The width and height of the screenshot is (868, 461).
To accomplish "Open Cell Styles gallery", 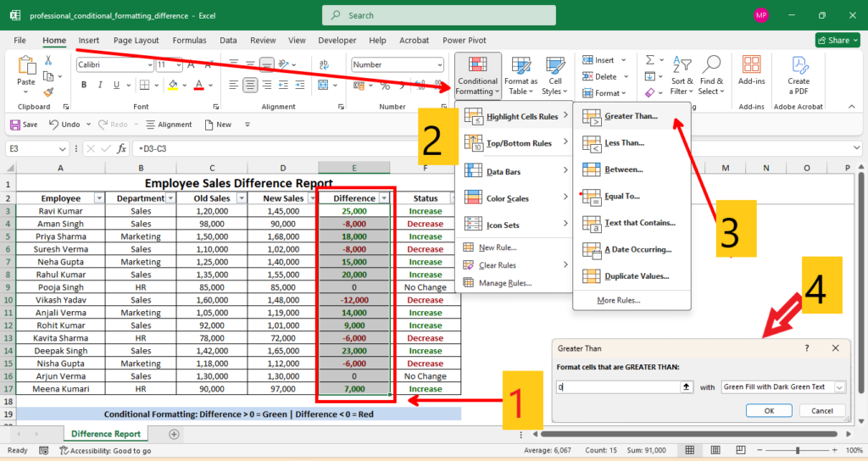I will coord(554,75).
